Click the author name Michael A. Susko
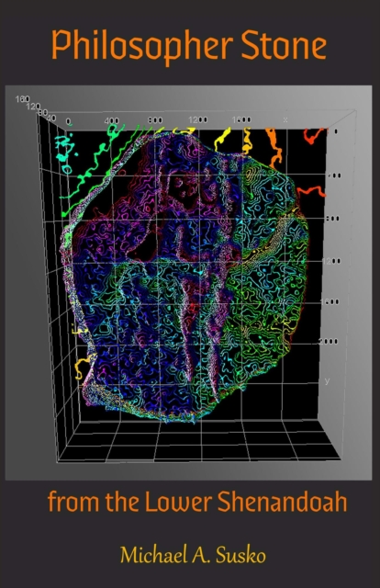The image size is (380, 588). click(193, 555)
